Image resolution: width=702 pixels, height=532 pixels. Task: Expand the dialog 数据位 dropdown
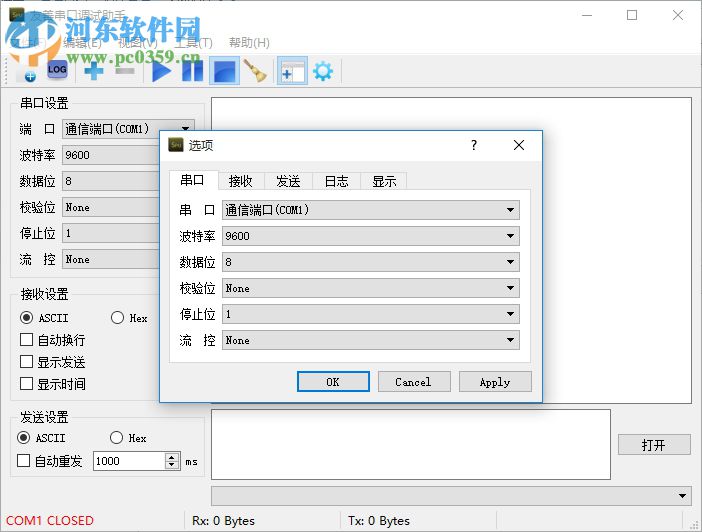pyautogui.click(x=371, y=262)
